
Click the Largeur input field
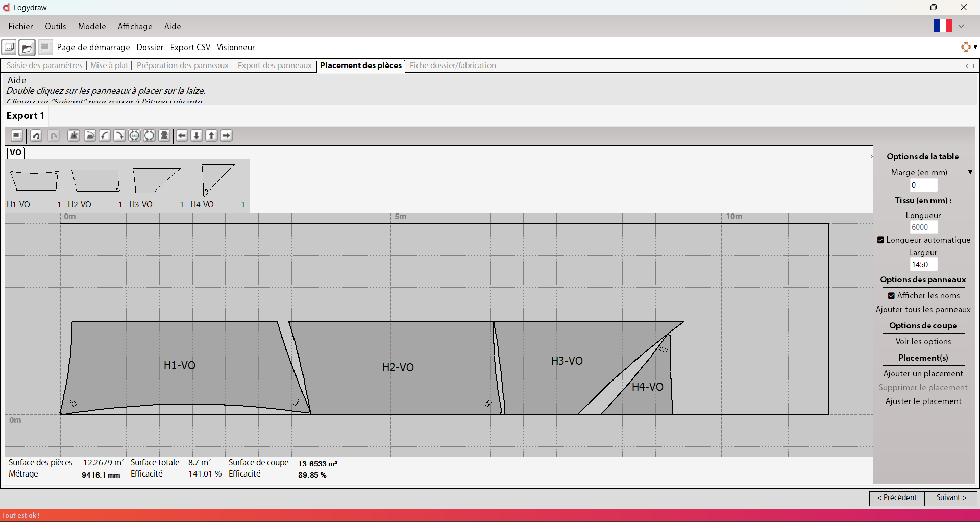(923, 265)
